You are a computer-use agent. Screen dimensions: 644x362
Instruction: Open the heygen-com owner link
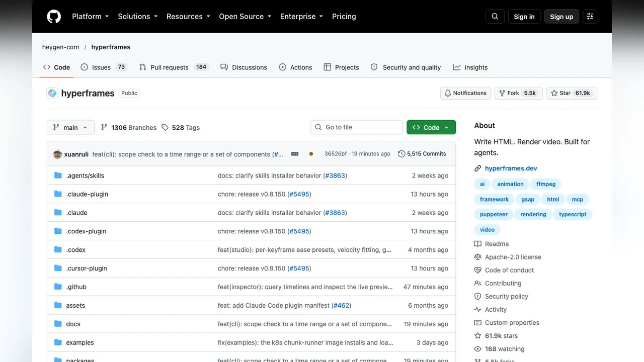[x=61, y=47]
